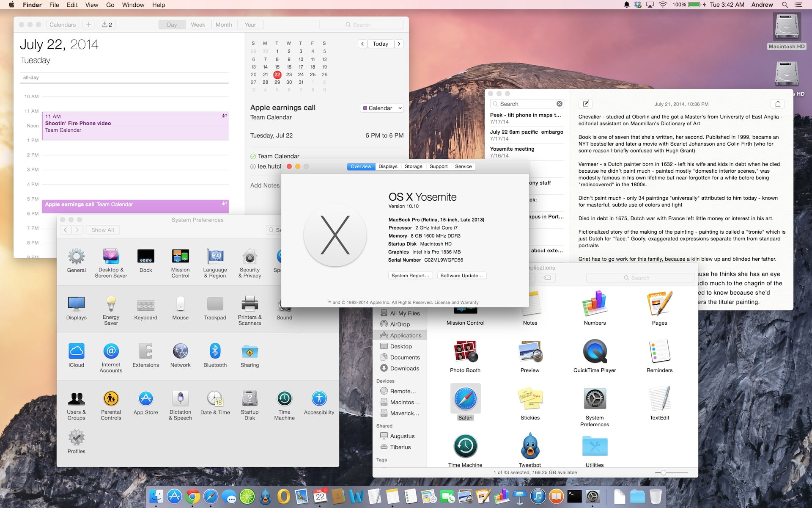Open Safari browser from Applications
This screenshot has width=812, height=508.
[x=465, y=399]
